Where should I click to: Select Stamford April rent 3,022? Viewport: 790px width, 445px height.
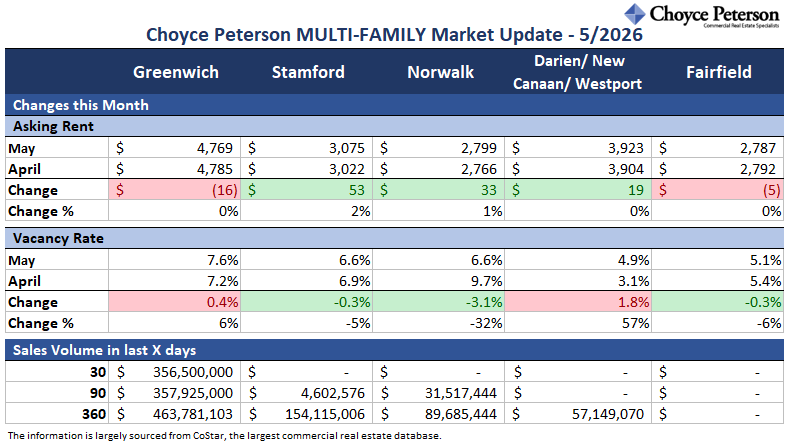pos(307,169)
